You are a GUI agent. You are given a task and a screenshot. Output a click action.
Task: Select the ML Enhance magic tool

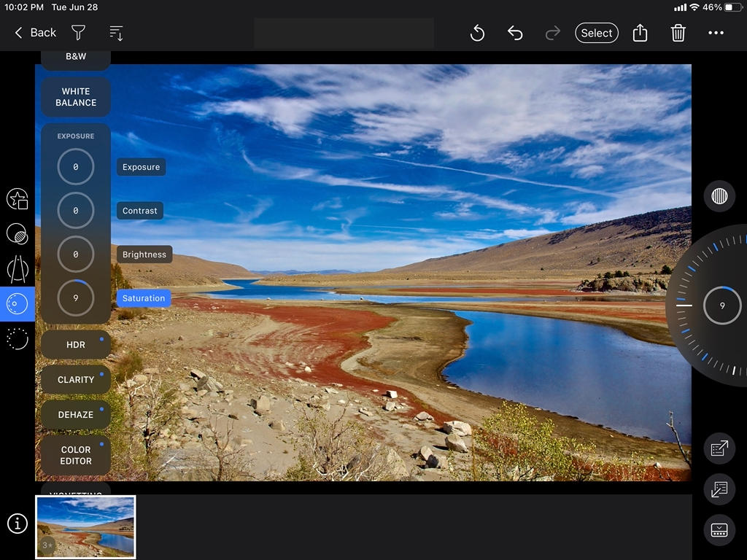[x=18, y=198]
